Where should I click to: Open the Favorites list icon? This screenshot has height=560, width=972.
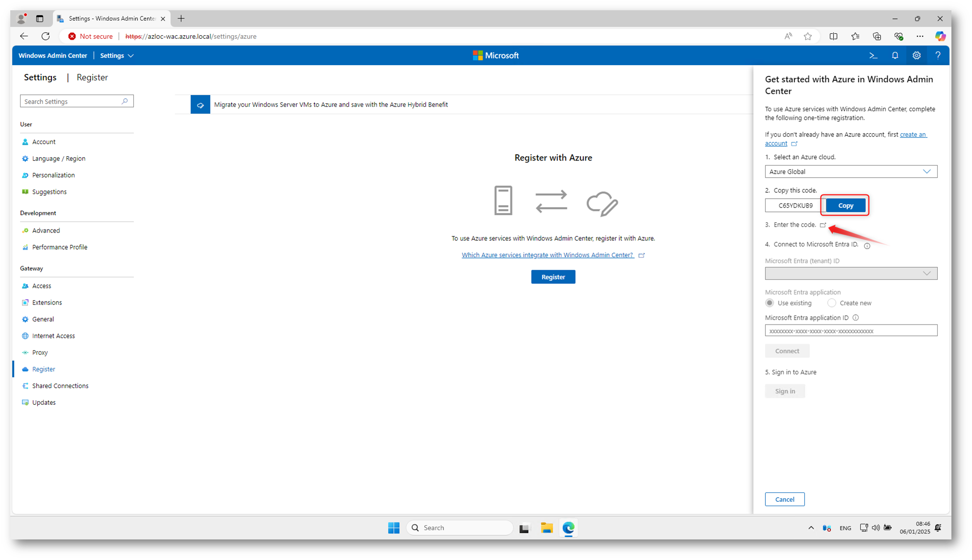click(x=855, y=36)
